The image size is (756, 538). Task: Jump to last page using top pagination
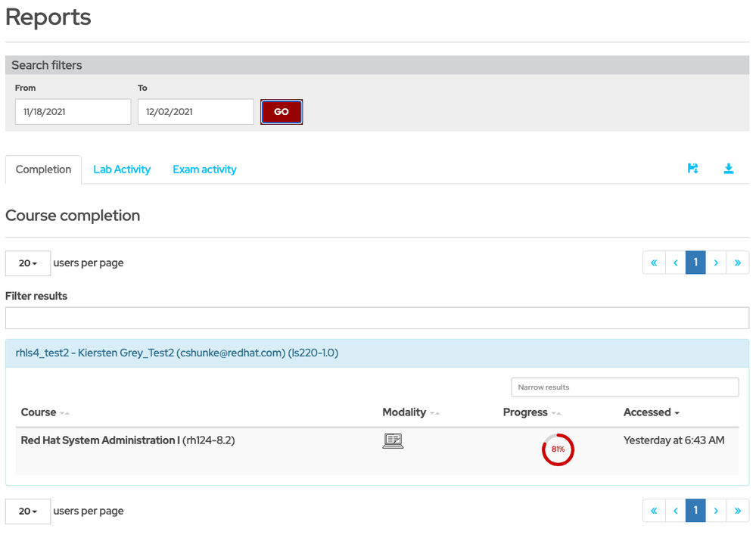pos(737,263)
